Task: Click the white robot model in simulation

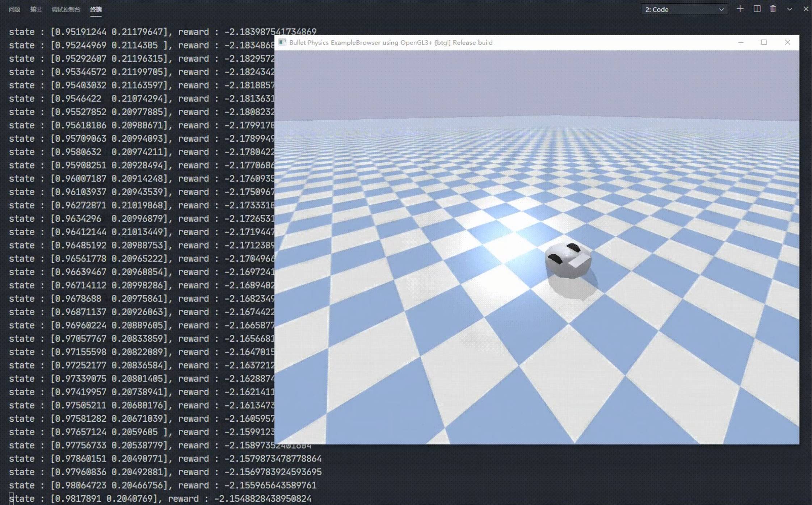Action: (568, 261)
